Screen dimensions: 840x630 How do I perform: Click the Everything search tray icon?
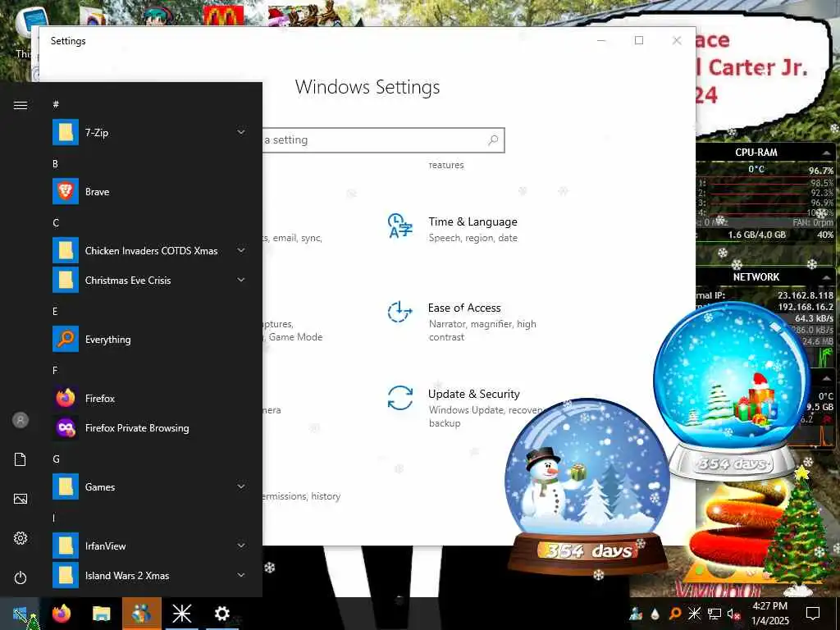[675, 614]
